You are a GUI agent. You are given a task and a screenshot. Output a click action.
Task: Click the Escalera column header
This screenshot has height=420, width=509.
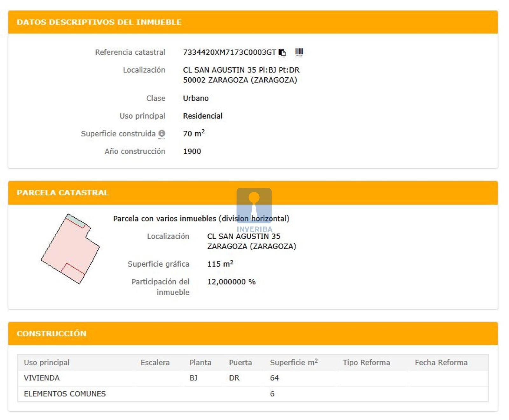tap(155, 362)
